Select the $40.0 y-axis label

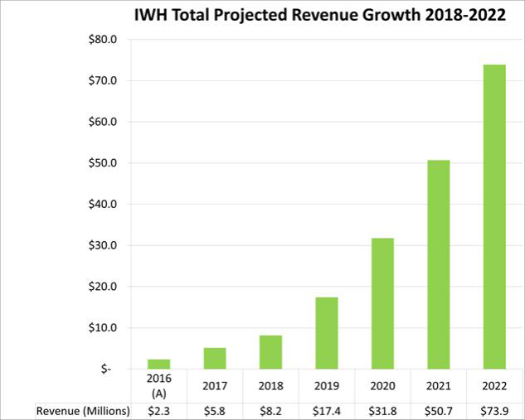(x=106, y=204)
